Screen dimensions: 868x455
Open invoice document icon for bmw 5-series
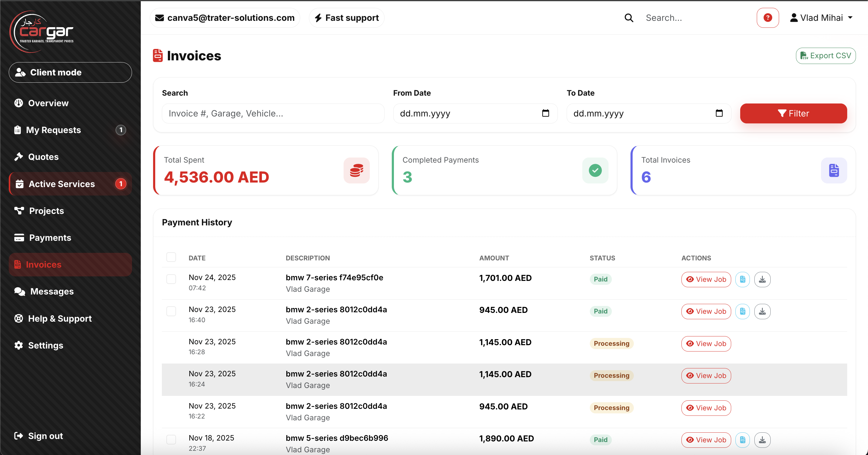(742, 440)
